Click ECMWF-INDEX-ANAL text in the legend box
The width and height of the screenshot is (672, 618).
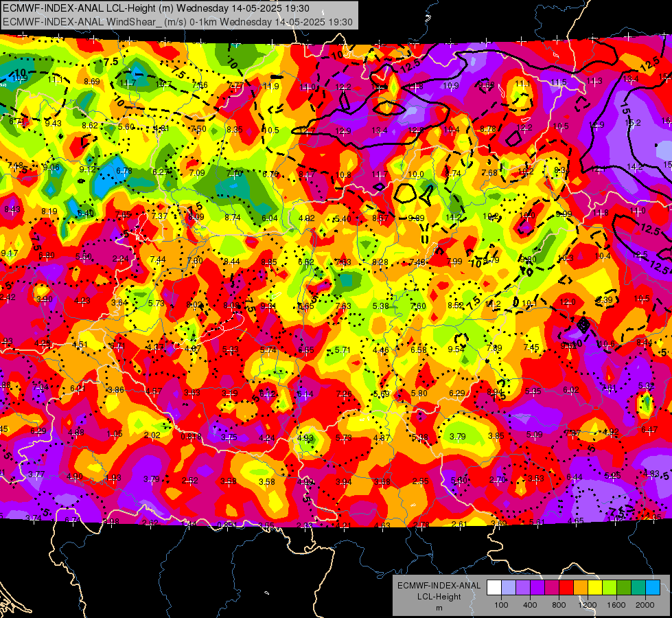[439, 586]
